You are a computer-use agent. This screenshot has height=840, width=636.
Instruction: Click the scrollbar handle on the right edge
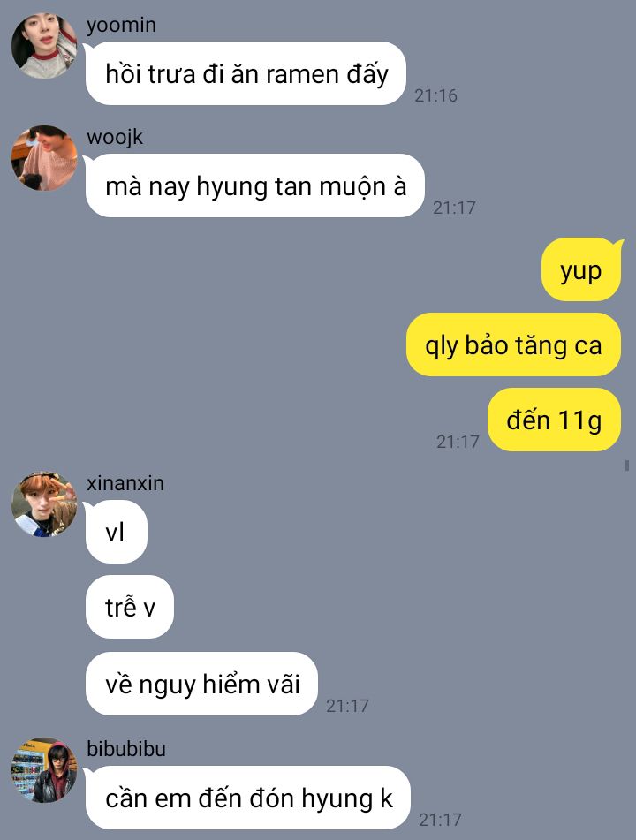pos(627,465)
